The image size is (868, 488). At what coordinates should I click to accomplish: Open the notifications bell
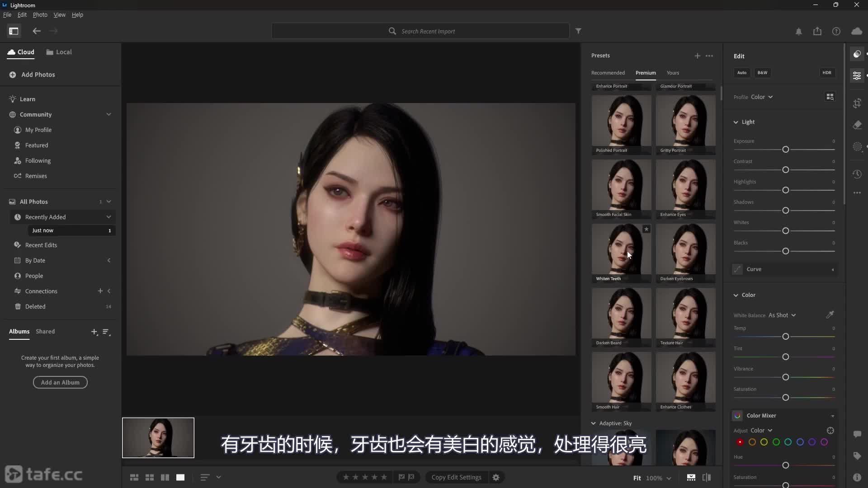coord(798,31)
